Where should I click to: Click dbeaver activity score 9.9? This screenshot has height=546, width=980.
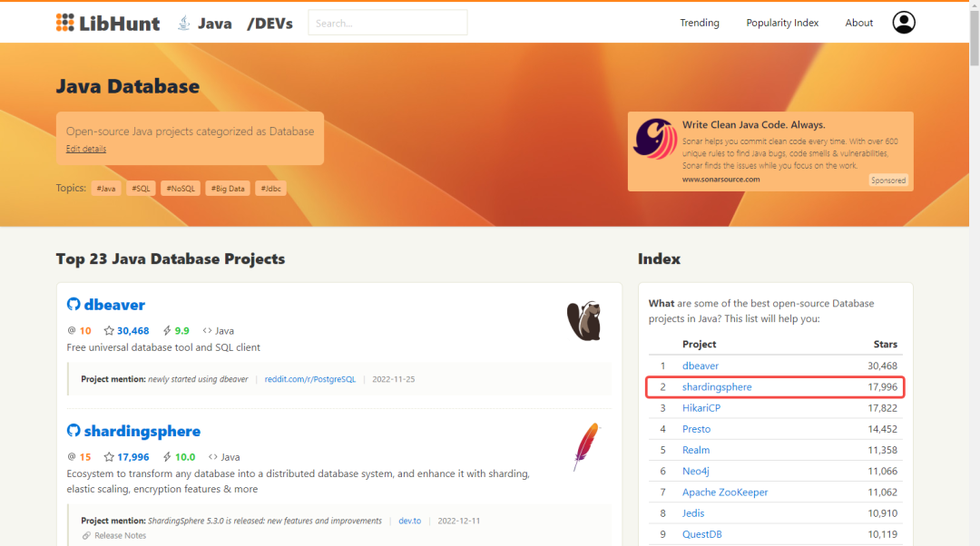[181, 330]
